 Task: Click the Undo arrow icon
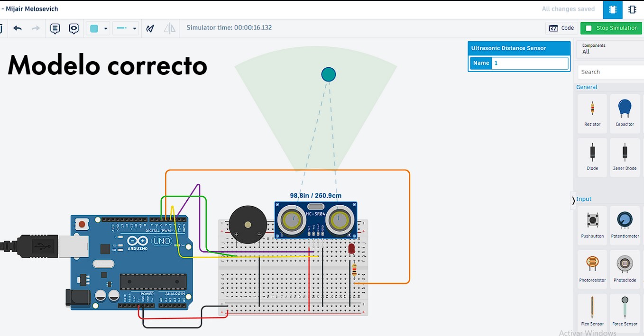(x=18, y=28)
